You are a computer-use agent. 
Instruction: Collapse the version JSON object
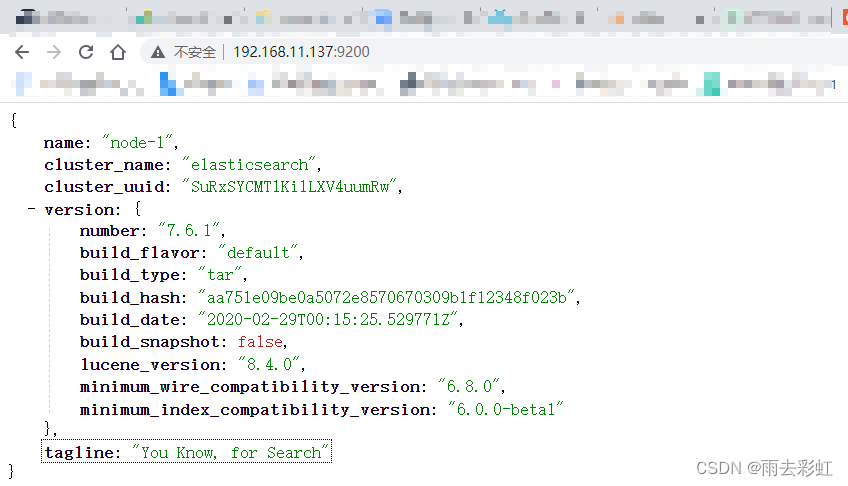pyautogui.click(x=32, y=209)
